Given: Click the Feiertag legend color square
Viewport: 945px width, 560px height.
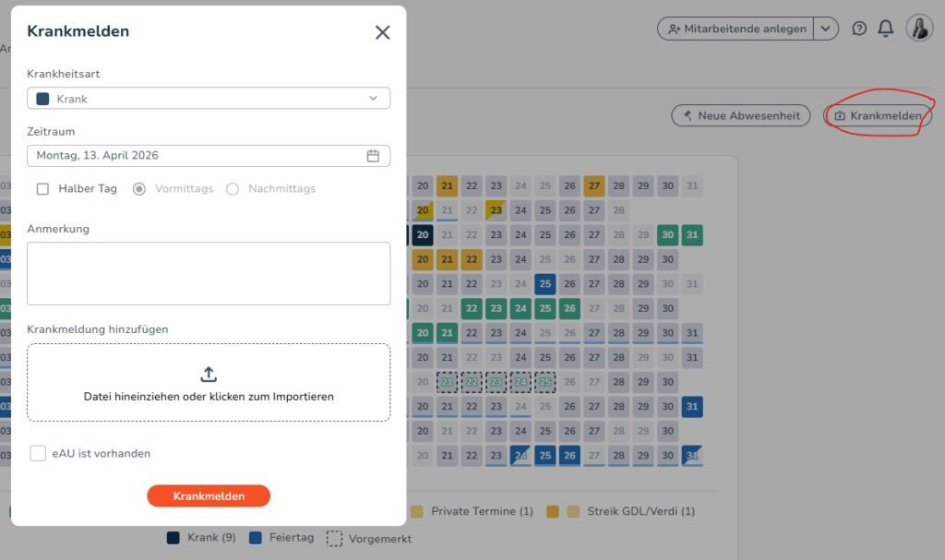Looking at the screenshot, I should point(256,537).
